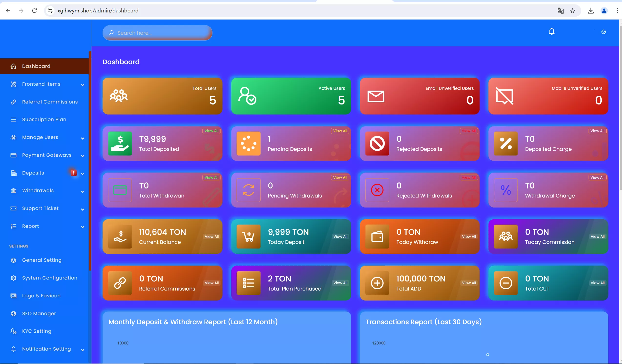The height and width of the screenshot is (364, 622).
Task: Click the Referral Commissions chain link icon
Action: point(120,283)
